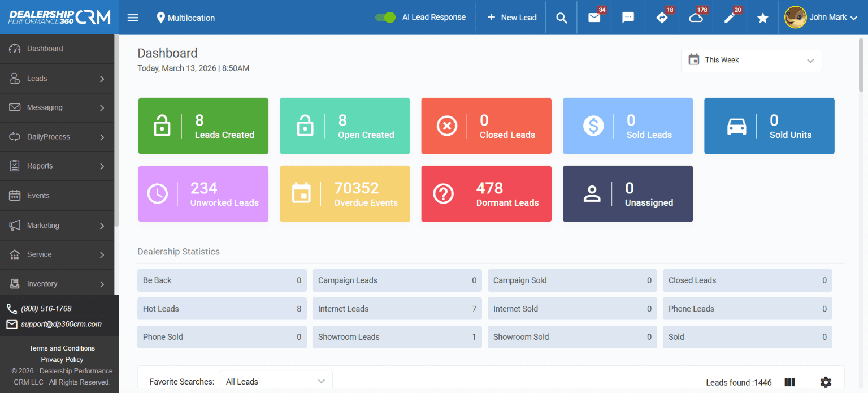Image resolution: width=868 pixels, height=393 pixels.
Task: Click the Be Back statistic row
Action: [222, 280]
